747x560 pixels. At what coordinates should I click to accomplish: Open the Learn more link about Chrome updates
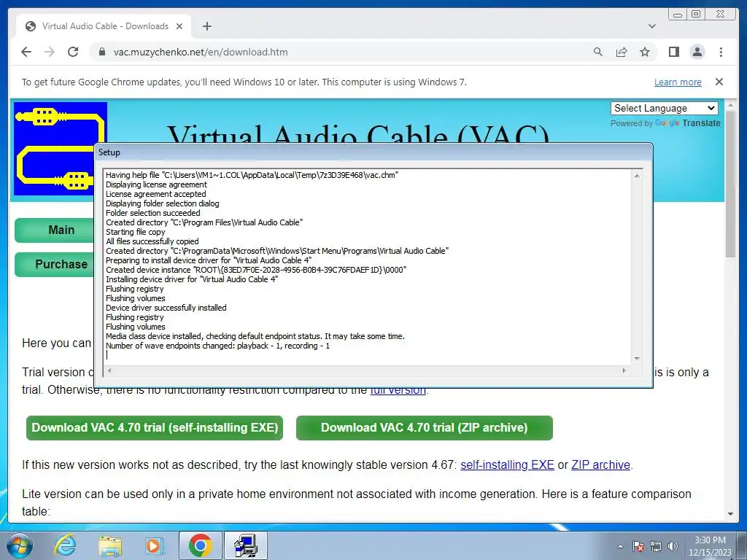(678, 82)
